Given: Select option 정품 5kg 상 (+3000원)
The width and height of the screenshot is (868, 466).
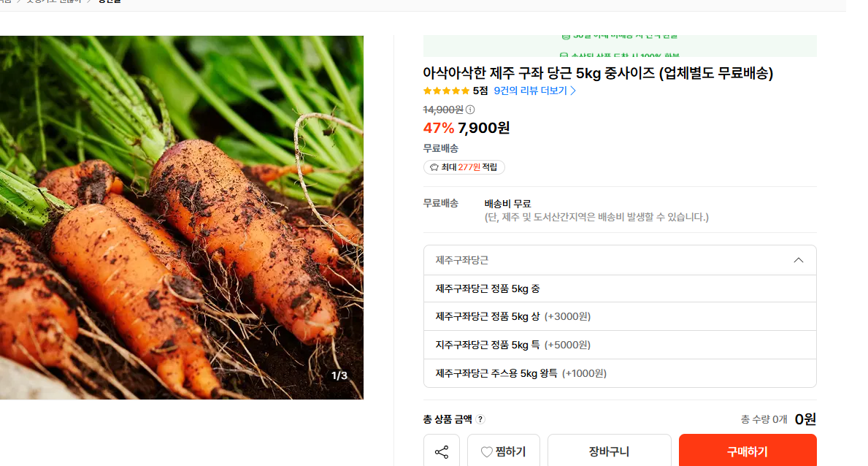Looking at the screenshot, I should tap(620, 316).
